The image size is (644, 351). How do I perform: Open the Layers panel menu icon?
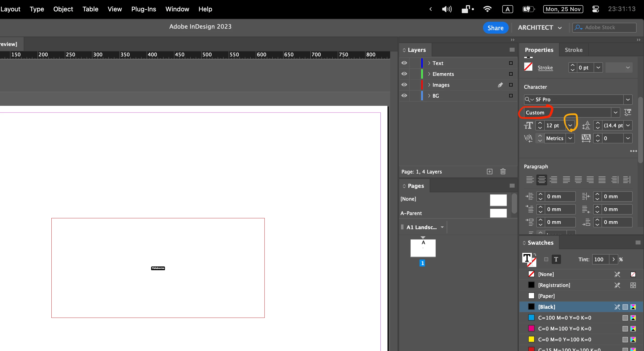(512, 50)
